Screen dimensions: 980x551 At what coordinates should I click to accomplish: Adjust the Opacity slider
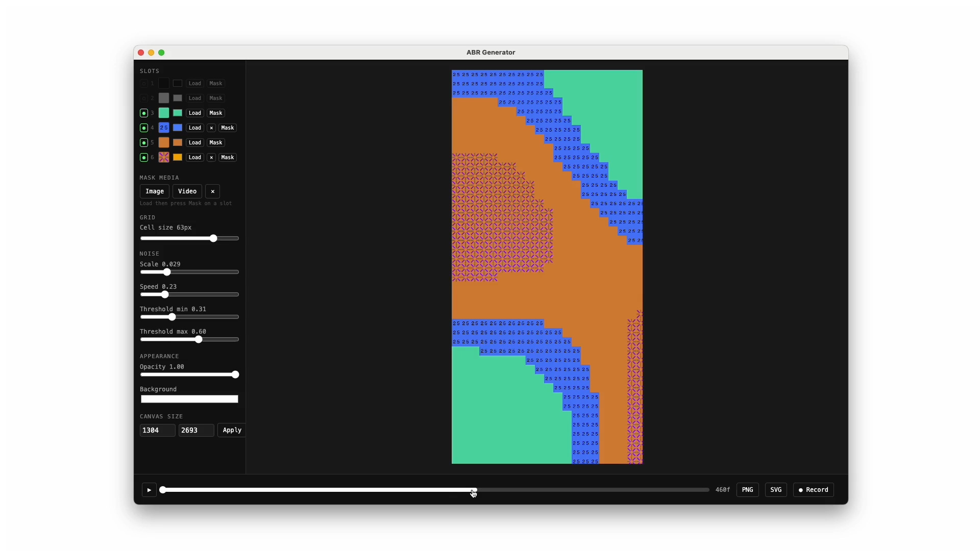click(x=189, y=374)
